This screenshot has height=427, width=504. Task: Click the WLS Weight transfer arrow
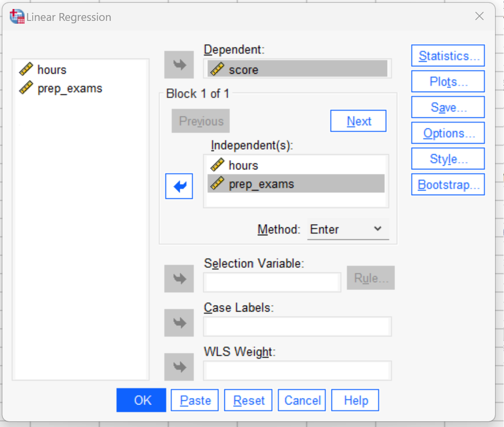179,367
